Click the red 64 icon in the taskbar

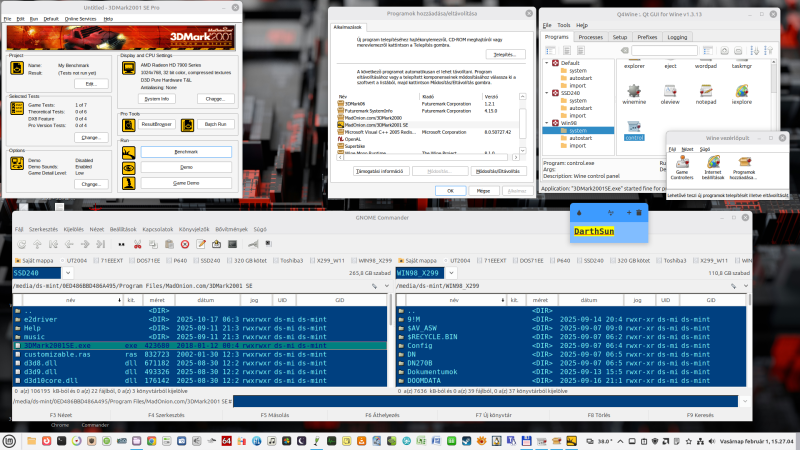tap(227, 441)
